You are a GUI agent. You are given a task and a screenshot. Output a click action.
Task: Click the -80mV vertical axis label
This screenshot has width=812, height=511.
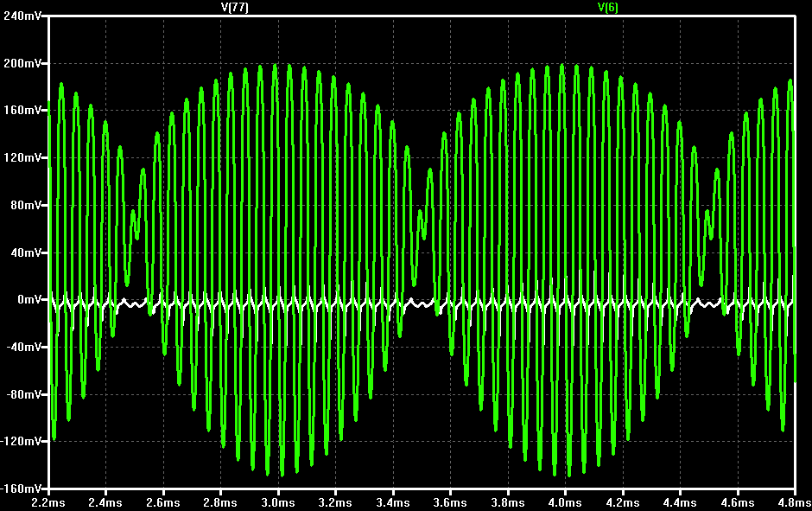tap(24, 394)
